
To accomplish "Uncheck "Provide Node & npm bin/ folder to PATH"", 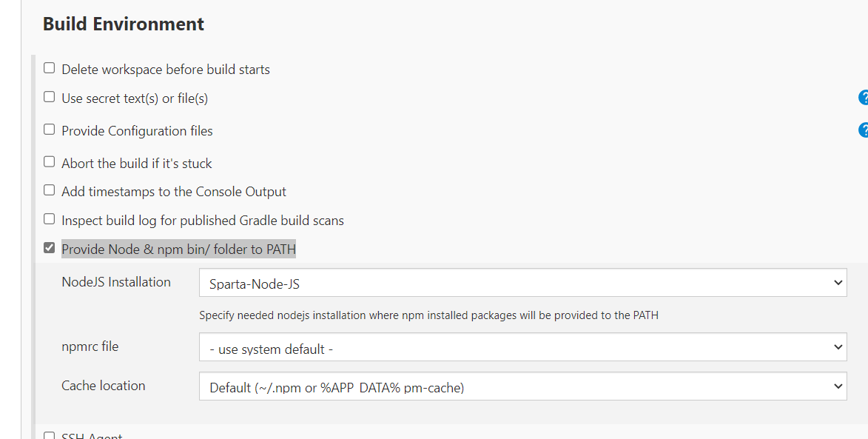I will 49,247.
